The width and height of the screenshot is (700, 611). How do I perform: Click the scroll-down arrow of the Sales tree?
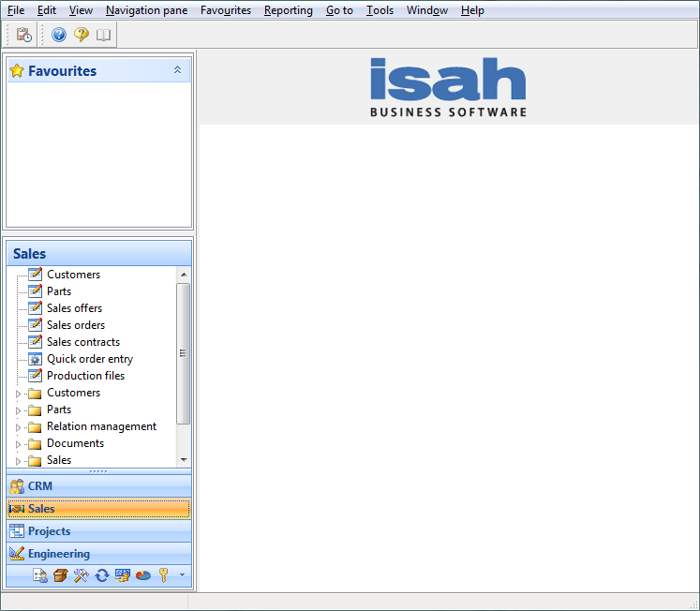pyautogui.click(x=184, y=459)
